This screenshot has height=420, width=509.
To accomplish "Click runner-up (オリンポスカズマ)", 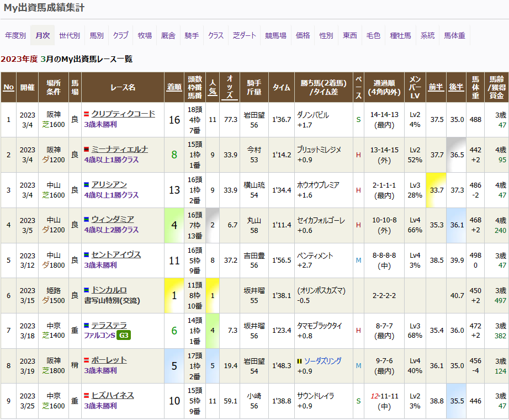I will [x=321, y=290].
